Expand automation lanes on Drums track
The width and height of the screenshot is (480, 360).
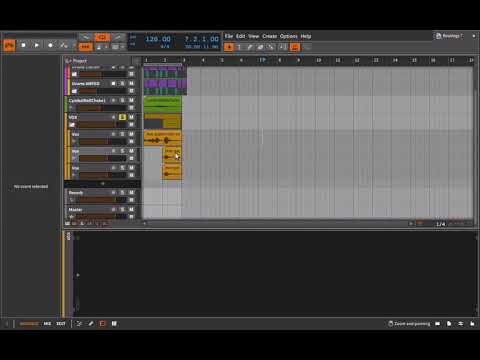click(131, 91)
